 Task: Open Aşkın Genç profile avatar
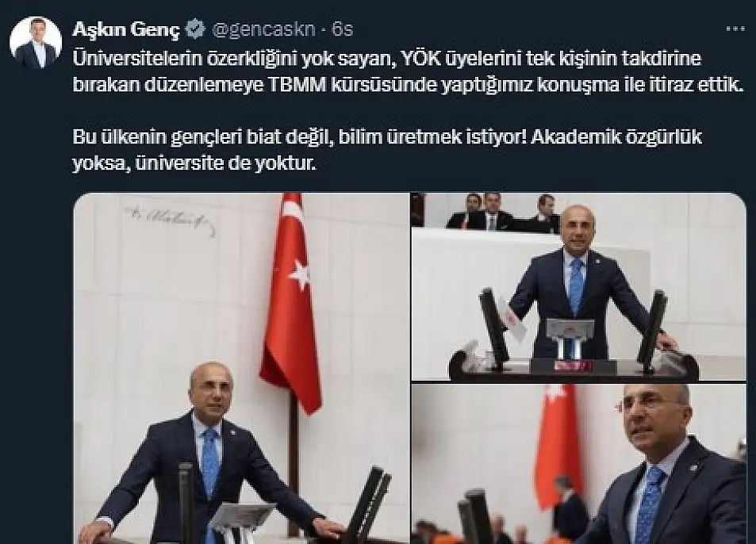[x=36, y=42]
